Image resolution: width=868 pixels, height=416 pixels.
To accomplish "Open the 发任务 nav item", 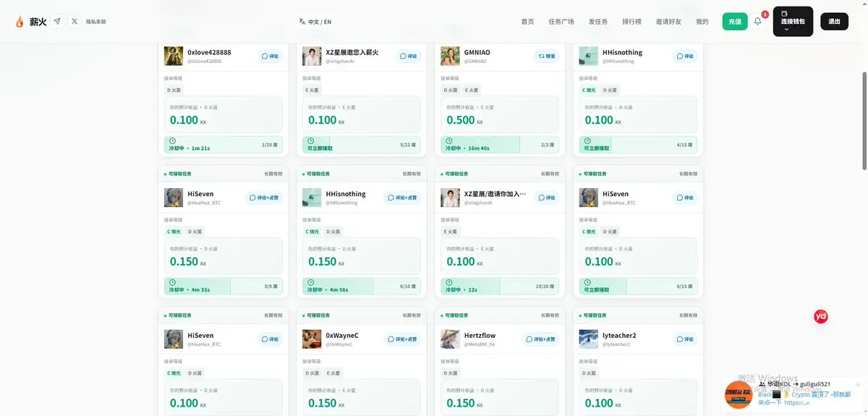I will 598,22.
